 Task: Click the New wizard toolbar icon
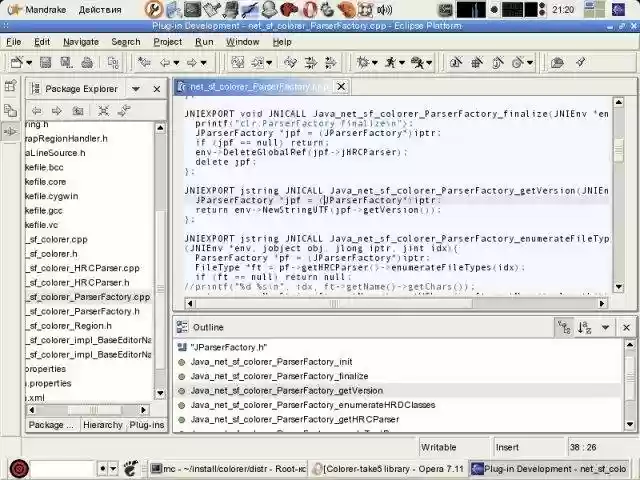17,62
